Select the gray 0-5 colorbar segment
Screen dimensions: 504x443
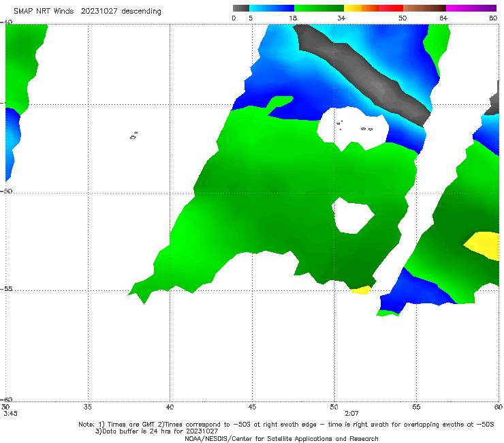[240, 8]
